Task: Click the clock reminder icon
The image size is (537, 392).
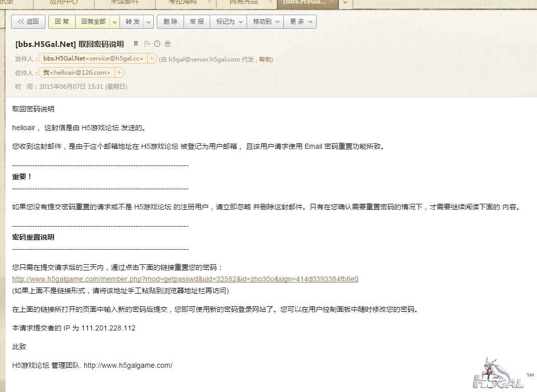Action: [x=157, y=44]
